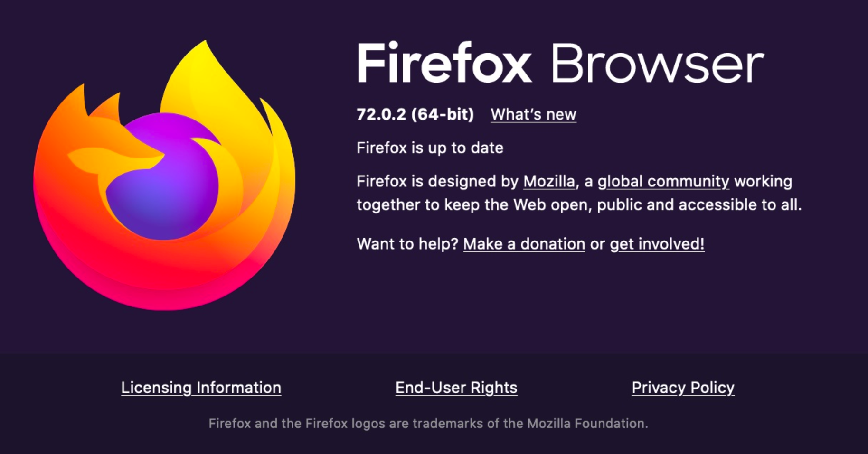Click the "Firefox is designed by" text

(x=437, y=181)
